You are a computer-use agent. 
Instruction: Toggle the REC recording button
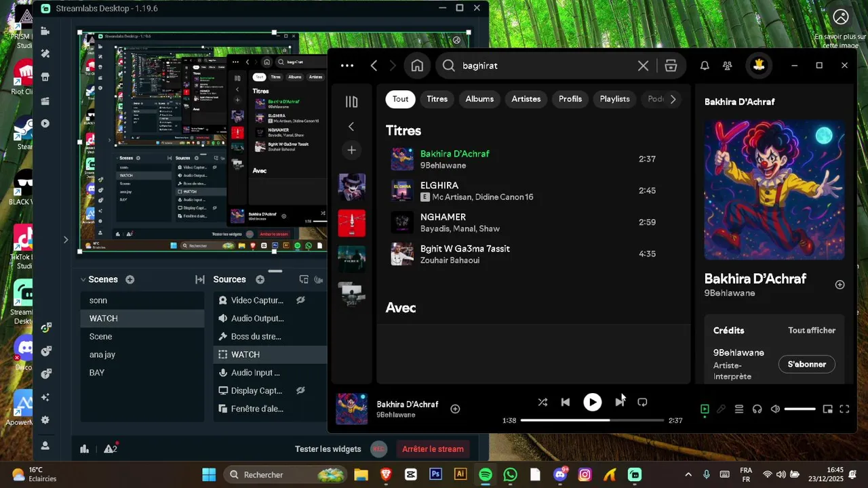(x=378, y=449)
